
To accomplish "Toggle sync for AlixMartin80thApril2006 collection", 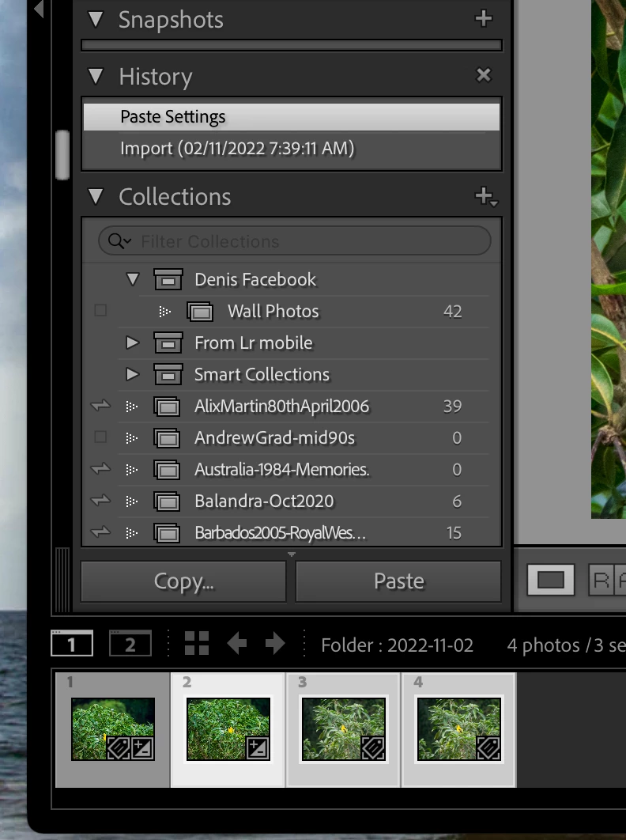I will coord(100,406).
